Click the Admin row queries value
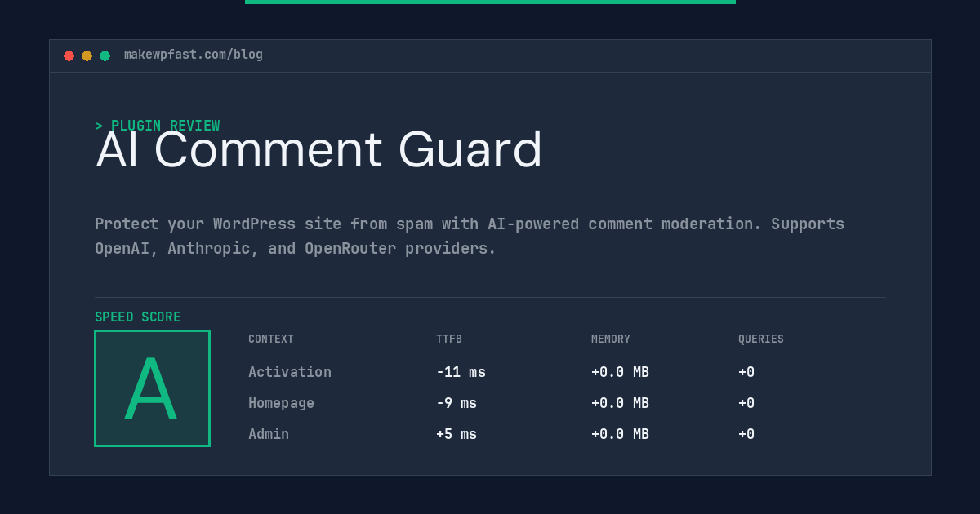This screenshot has width=980, height=514. 746,434
